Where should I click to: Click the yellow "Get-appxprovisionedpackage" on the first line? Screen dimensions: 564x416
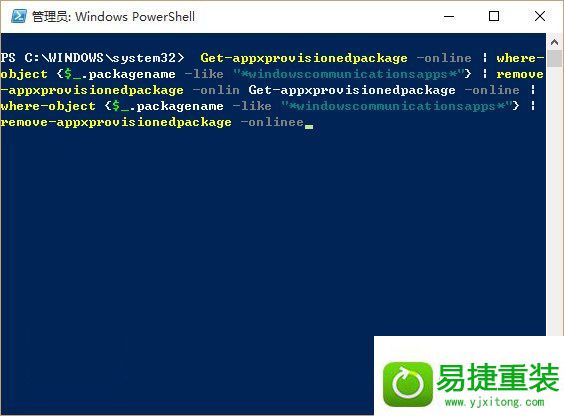[304, 58]
